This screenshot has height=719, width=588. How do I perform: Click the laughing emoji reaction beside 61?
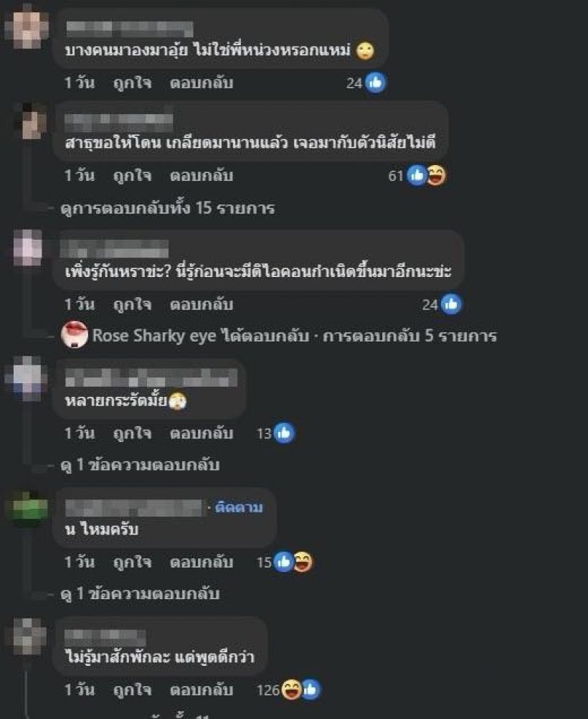(436, 176)
